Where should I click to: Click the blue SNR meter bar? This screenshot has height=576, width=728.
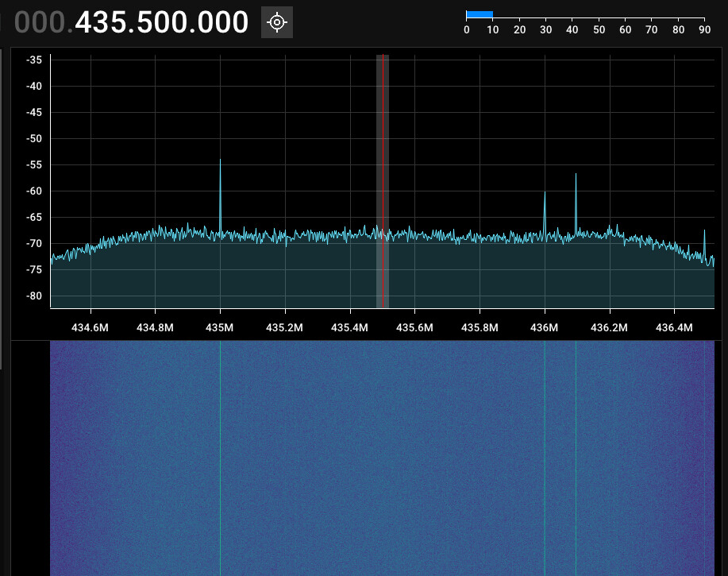(x=480, y=14)
